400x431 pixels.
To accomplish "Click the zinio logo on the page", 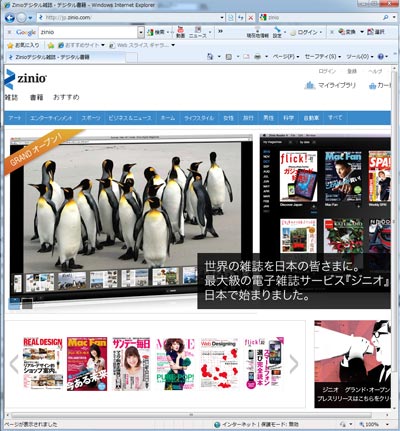I will coord(25,79).
